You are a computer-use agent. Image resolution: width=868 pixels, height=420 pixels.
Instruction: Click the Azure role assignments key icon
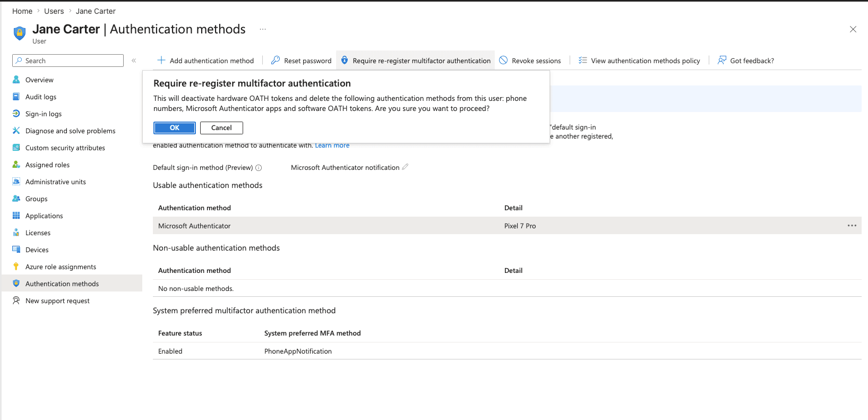16,267
